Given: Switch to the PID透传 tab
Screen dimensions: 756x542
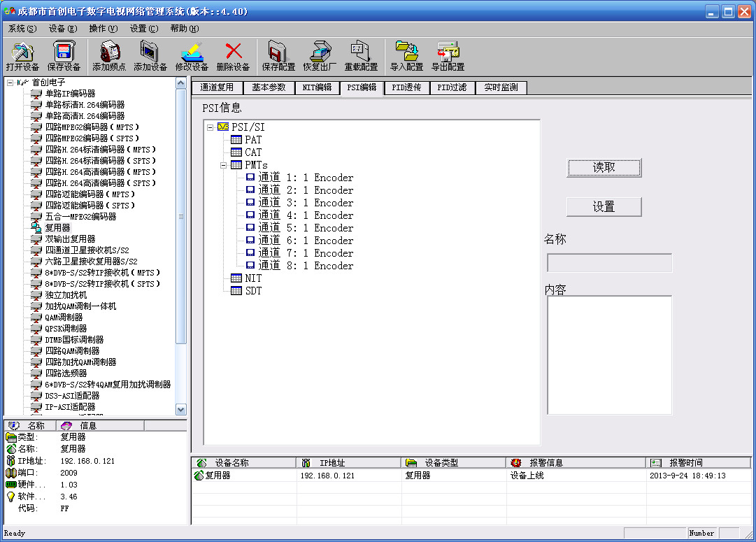Looking at the screenshot, I should pyautogui.click(x=406, y=87).
